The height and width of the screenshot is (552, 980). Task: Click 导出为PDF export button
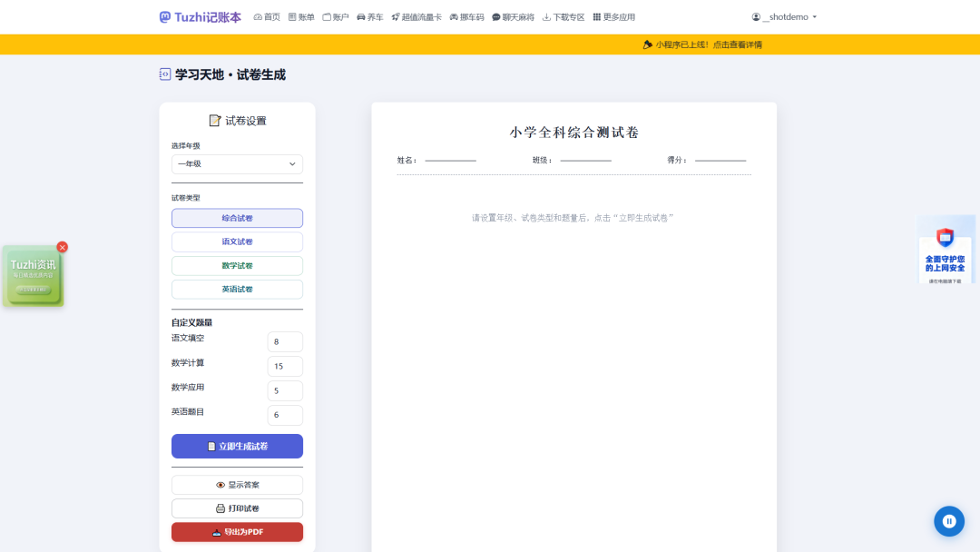237,532
